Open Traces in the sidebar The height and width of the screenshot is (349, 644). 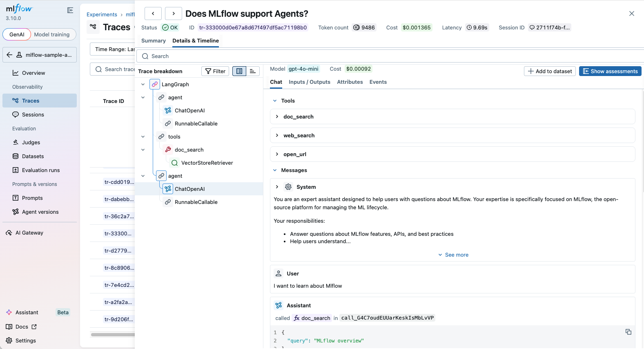tap(40, 101)
